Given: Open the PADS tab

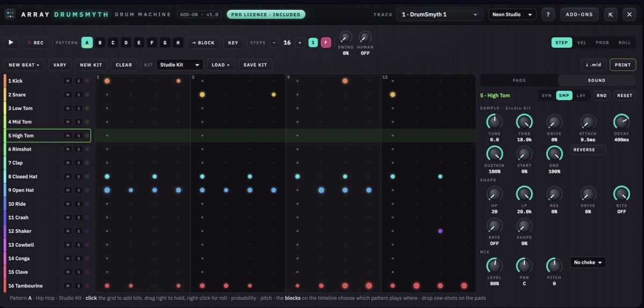Looking at the screenshot, I should pyautogui.click(x=519, y=80).
